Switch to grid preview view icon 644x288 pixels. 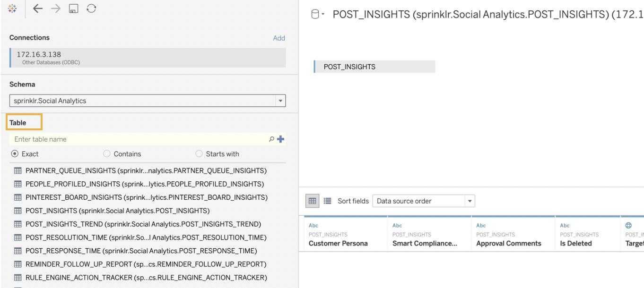(x=313, y=201)
